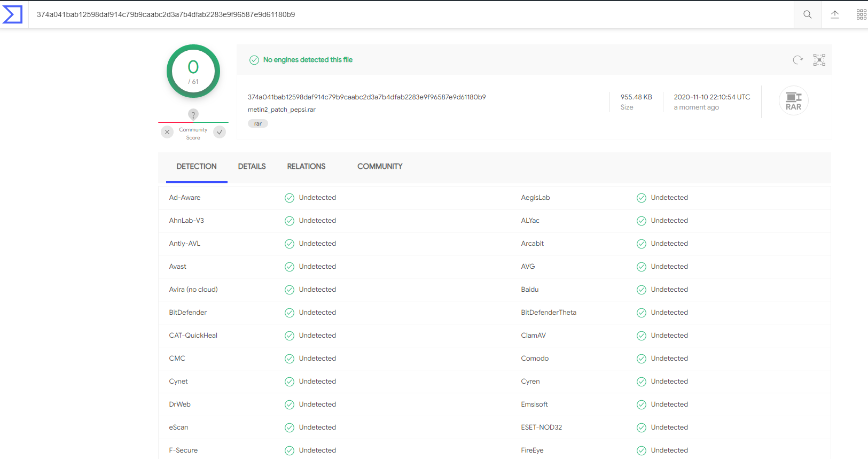The height and width of the screenshot is (459, 868).
Task: Click the Undetected result for Cyren
Action: (x=669, y=382)
